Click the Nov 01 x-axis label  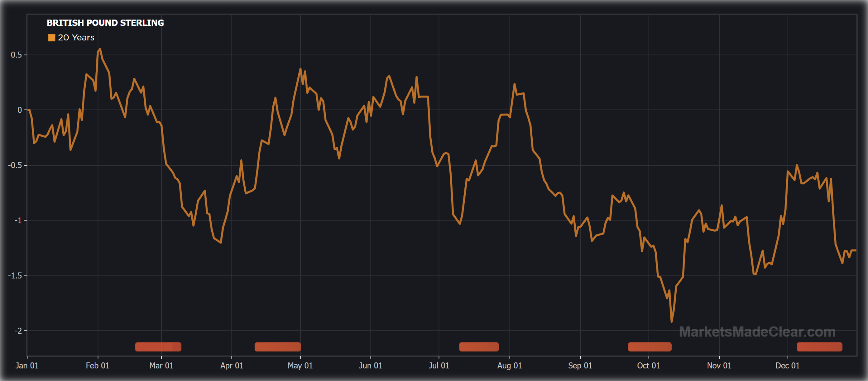coord(719,365)
